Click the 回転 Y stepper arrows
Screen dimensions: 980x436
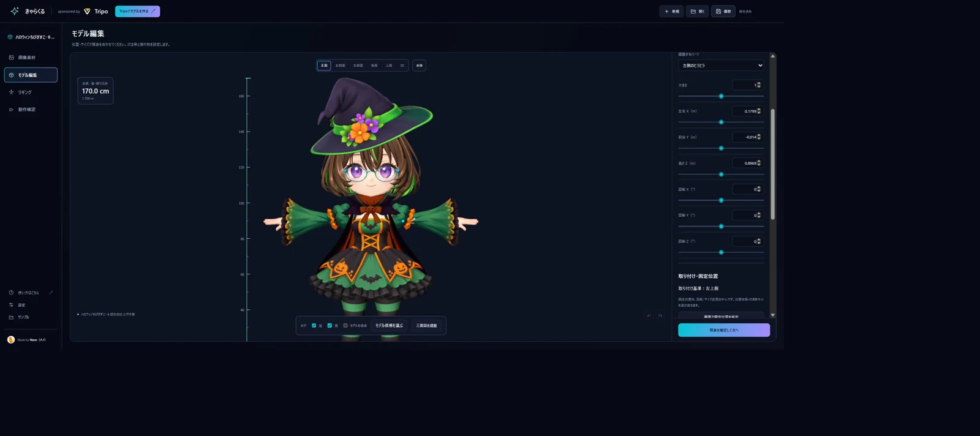point(759,215)
